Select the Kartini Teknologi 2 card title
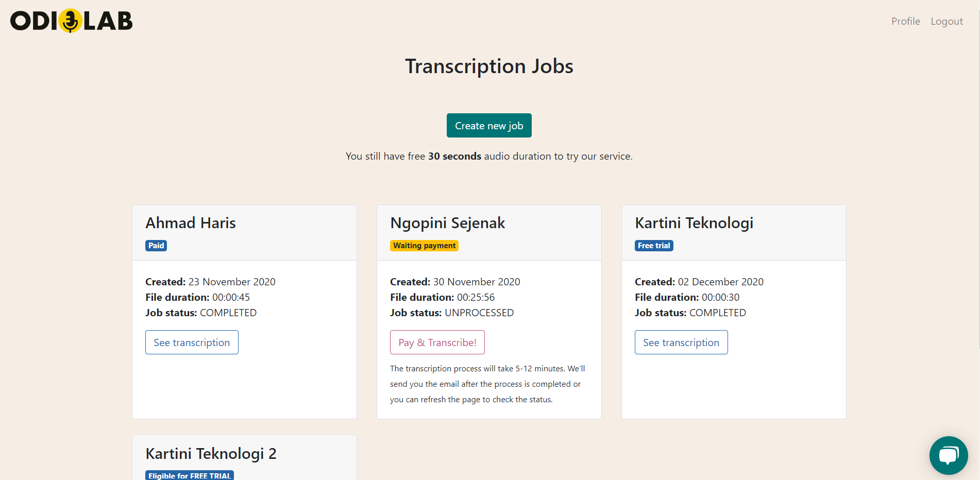Screen dimensions: 980x480 click(211, 454)
